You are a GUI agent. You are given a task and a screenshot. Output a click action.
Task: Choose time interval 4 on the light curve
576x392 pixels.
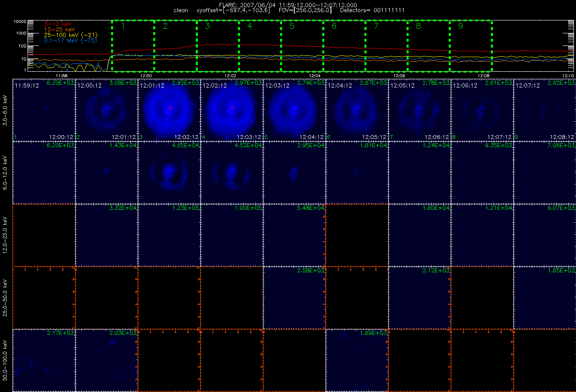click(x=260, y=45)
